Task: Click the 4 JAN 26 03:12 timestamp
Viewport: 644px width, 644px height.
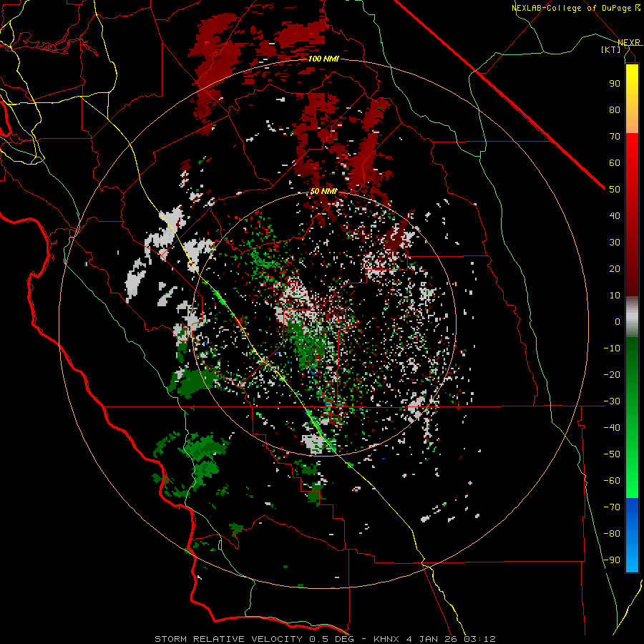Action: 452,639
